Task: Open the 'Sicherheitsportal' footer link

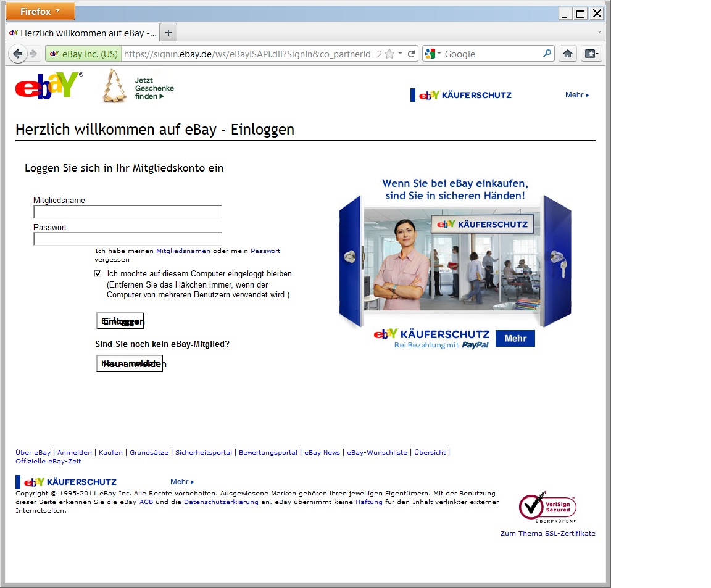Action: click(204, 452)
